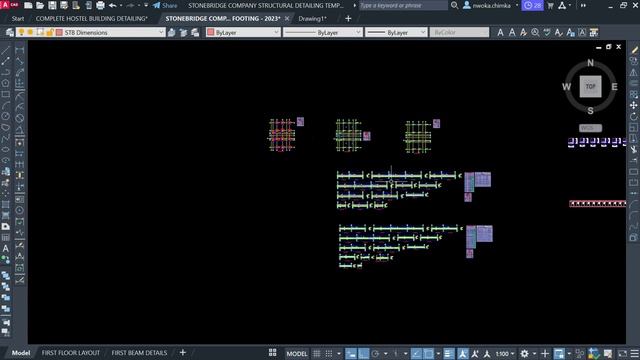Click the Layer States Manager icon
Viewport: 640px width, 360px height.
tap(195, 32)
